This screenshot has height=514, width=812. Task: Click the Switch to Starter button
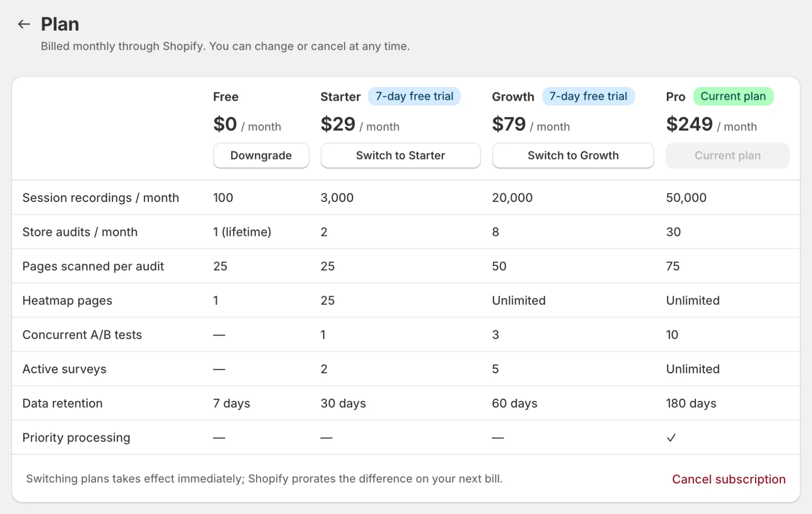pos(400,155)
